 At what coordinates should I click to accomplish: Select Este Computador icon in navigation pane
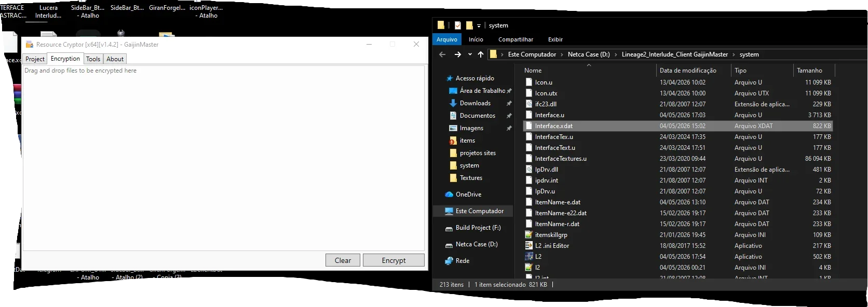pos(449,211)
